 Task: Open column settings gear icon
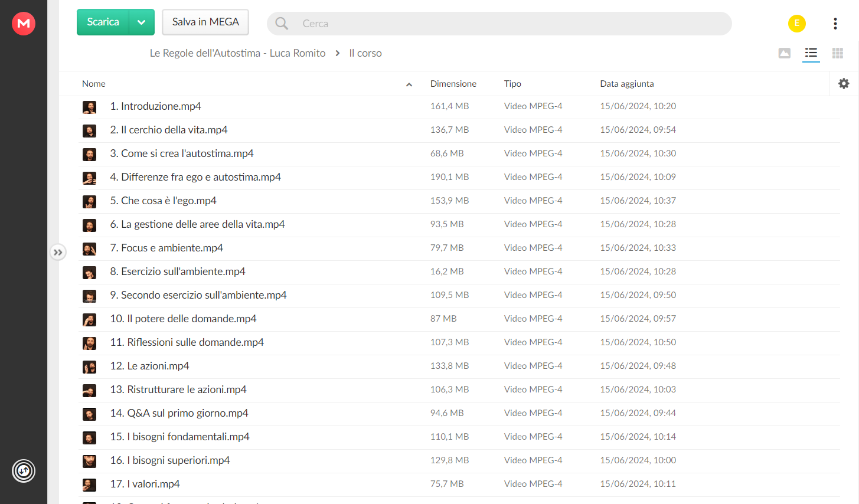click(844, 84)
